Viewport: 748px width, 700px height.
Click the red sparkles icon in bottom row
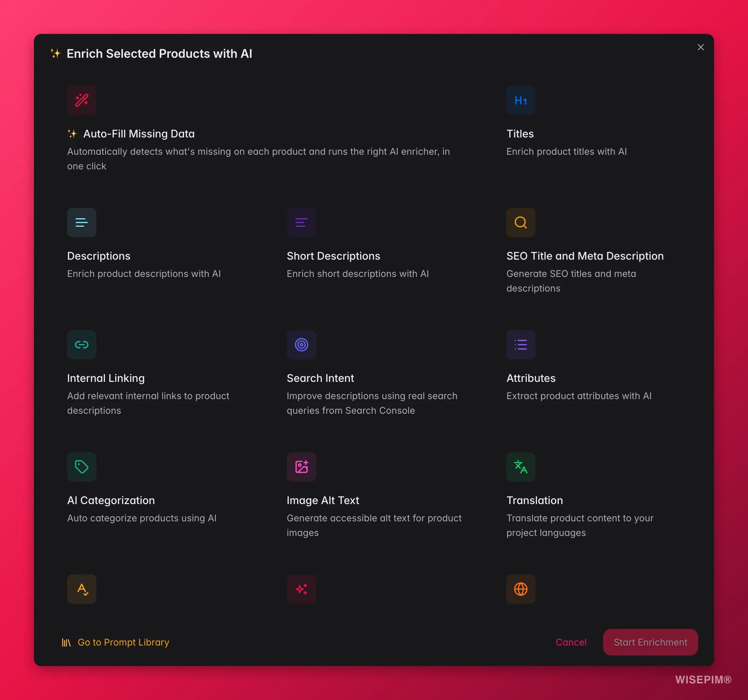tap(301, 589)
